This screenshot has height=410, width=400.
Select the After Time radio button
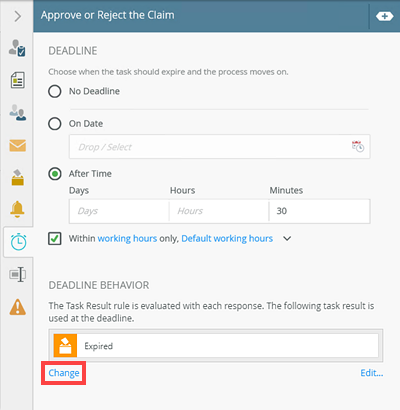click(x=55, y=174)
